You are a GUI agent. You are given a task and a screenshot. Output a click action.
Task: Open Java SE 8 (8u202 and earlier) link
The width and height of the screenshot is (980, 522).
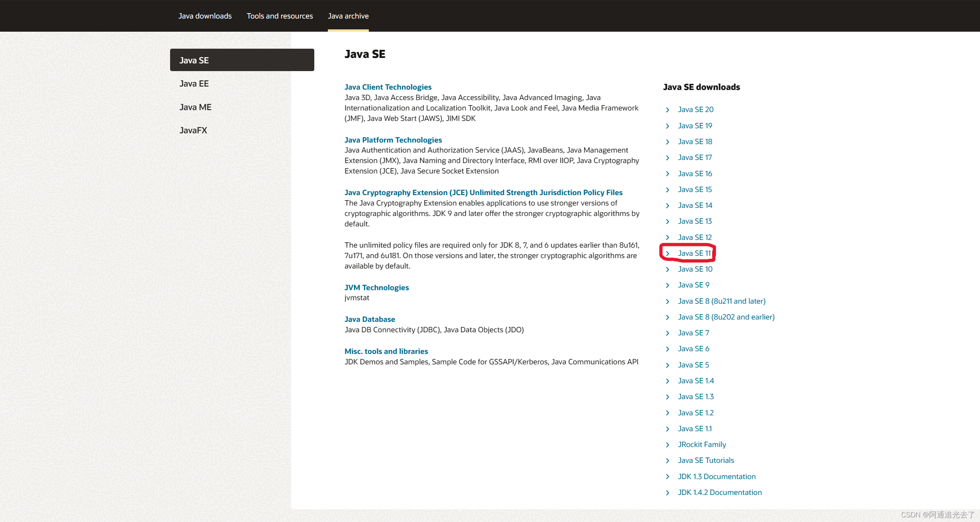coord(726,317)
